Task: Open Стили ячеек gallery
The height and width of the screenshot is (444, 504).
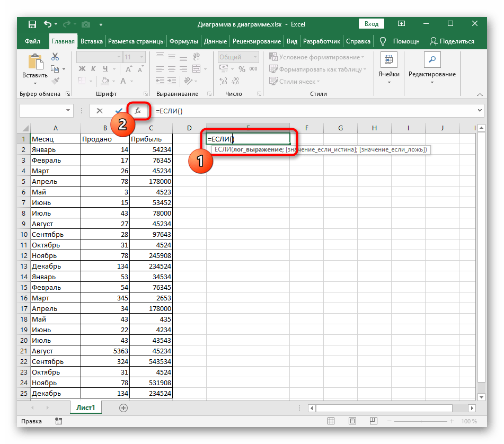Action: [295, 81]
